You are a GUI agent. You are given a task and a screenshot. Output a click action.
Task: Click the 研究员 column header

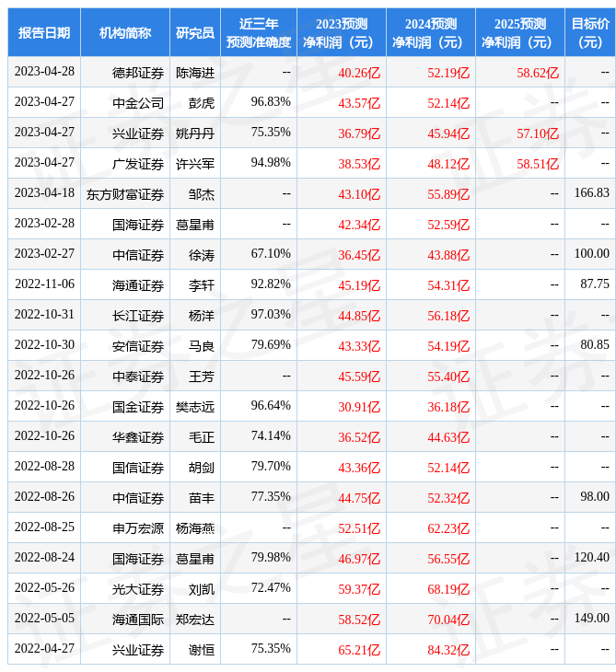(195, 32)
